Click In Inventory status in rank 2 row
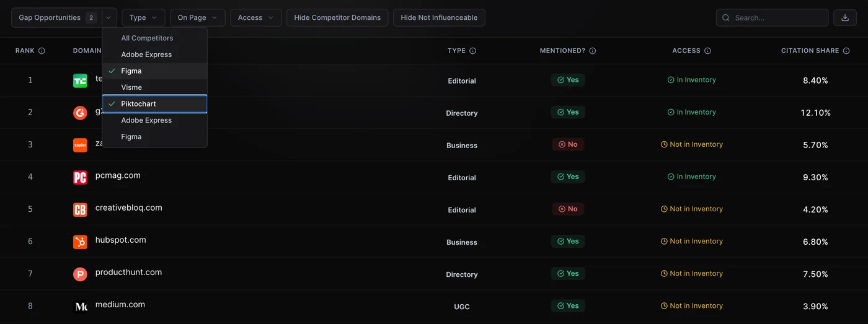This screenshot has width=868, height=324. pyautogui.click(x=692, y=112)
